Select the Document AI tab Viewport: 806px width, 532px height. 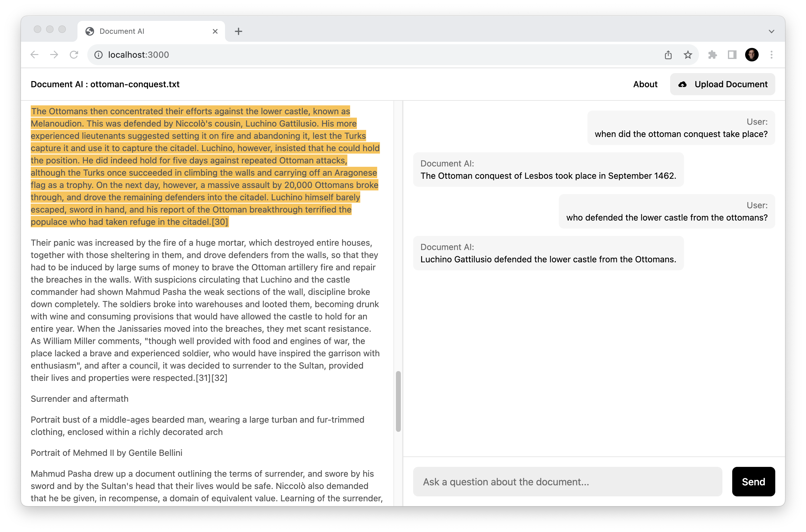(x=143, y=31)
